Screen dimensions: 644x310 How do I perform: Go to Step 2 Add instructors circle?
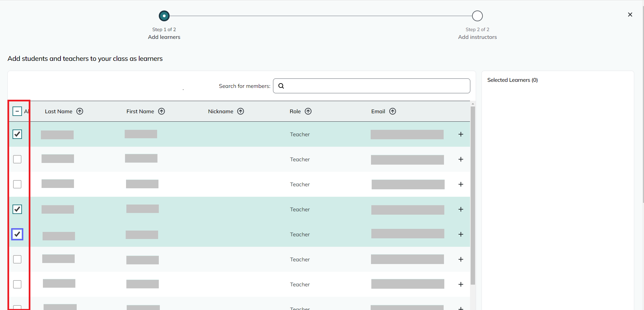tap(477, 16)
